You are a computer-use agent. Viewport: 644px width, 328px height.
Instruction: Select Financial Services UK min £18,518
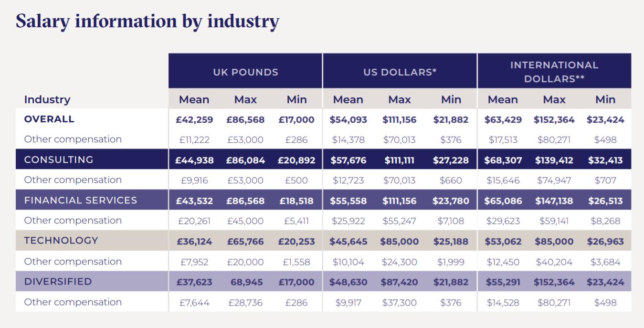(x=296, y=201)
